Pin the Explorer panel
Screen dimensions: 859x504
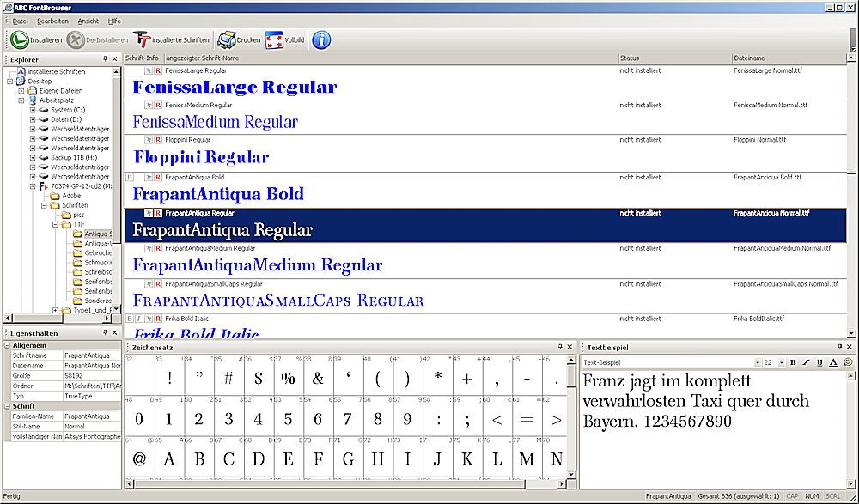[105, 58]
